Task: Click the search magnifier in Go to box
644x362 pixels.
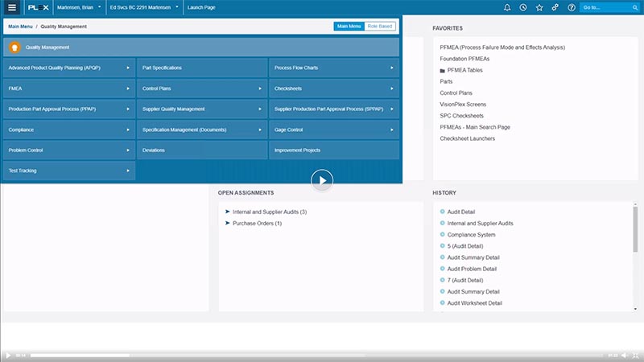Action: click(635, 7)
